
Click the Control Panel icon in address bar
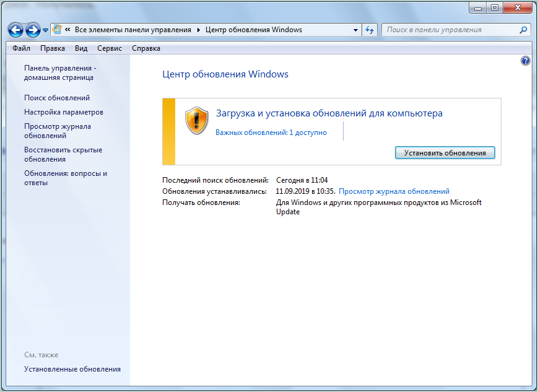(x=57, y=30)
